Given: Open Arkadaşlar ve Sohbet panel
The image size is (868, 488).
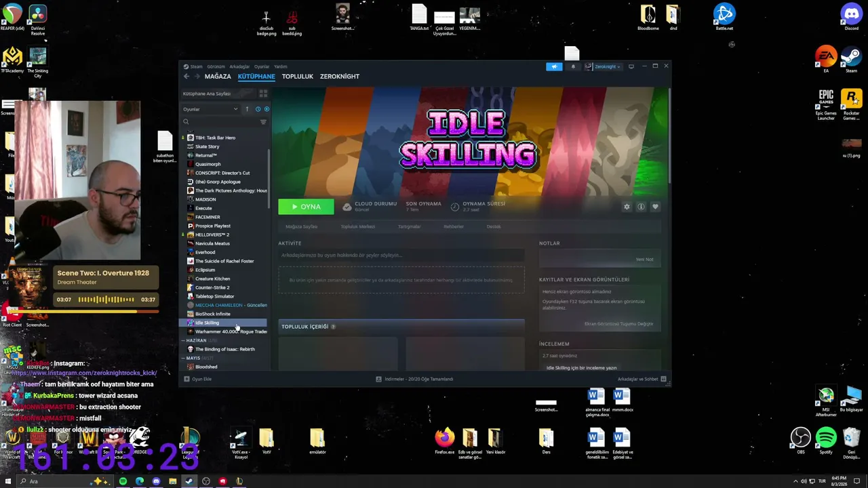Looking at the screenshot, I should click(x=642, y=379).
